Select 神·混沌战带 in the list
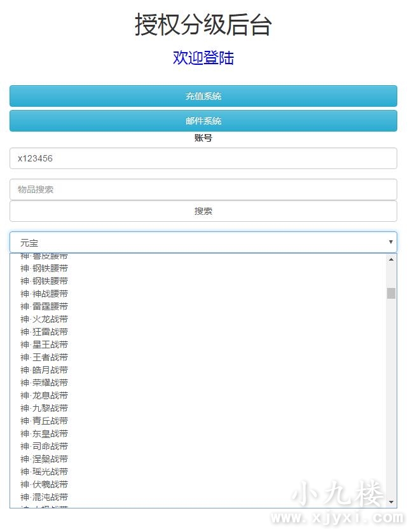Image resolution: width=410 pixels, height=532 pixels. (x=44, y=497)
